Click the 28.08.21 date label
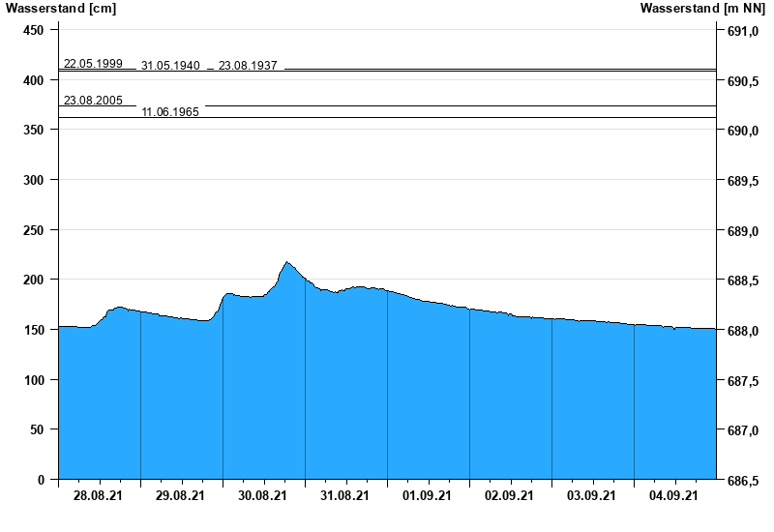 [x=99, y=496]
